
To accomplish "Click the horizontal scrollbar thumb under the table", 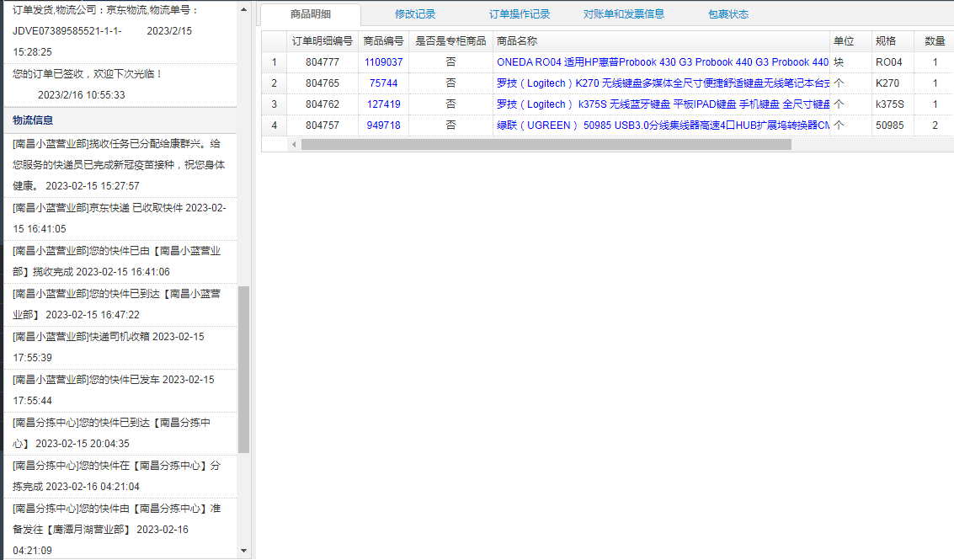I will (x=546, y=144).
